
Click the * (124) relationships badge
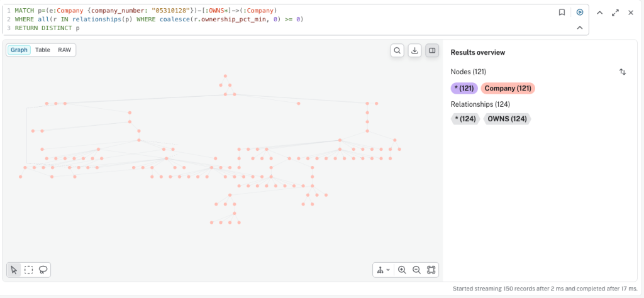point(465,119)
